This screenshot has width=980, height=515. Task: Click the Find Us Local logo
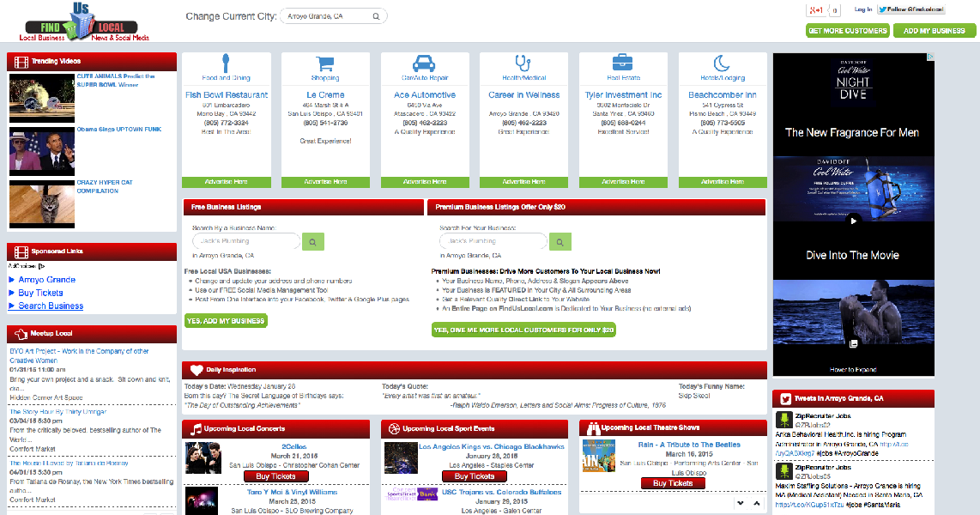point(84,21)
